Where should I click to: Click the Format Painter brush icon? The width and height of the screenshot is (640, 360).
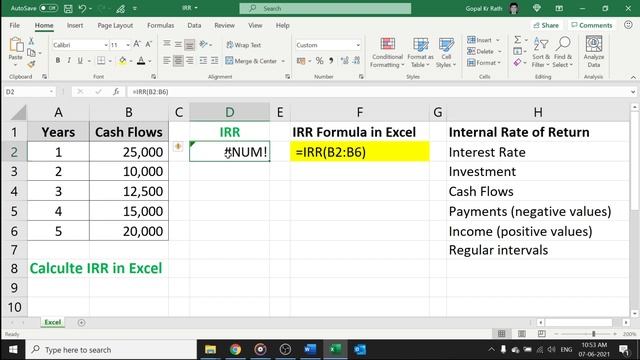[31, 64]
